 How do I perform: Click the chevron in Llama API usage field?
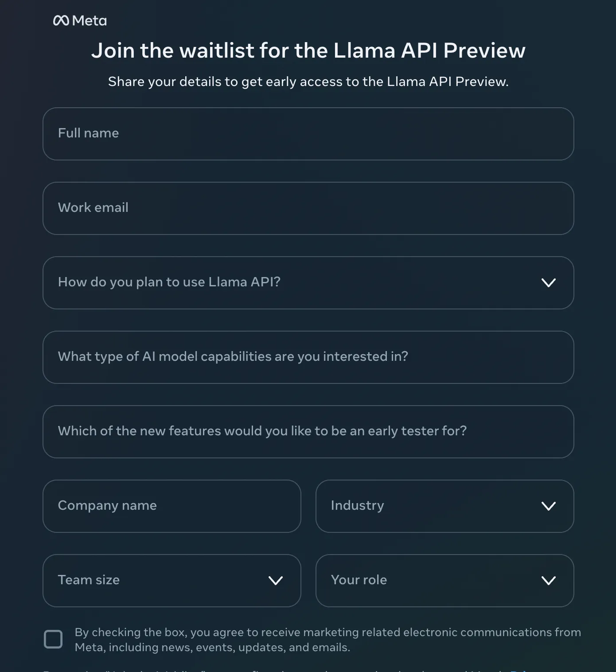(548, 283)
